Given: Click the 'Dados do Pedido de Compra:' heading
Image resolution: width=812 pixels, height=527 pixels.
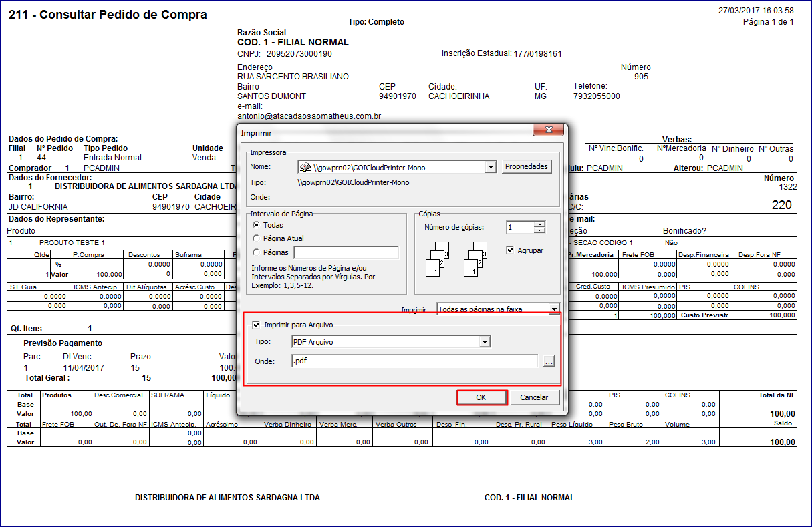Looking at the screenshot, I should click(x=63, y=139).
